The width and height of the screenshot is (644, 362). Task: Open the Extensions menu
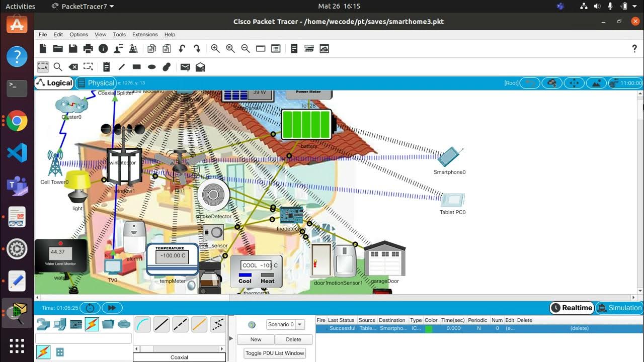coord(145,35)
